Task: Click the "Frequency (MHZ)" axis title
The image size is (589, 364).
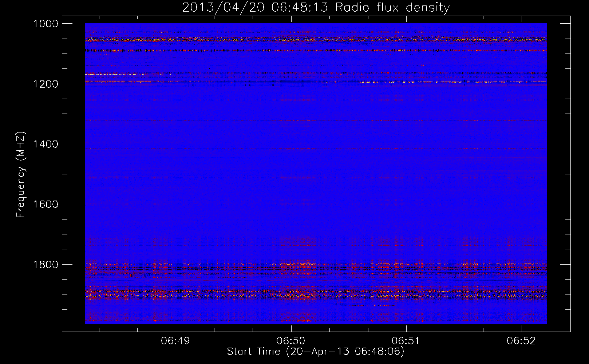Action: [x=21, y=175]
